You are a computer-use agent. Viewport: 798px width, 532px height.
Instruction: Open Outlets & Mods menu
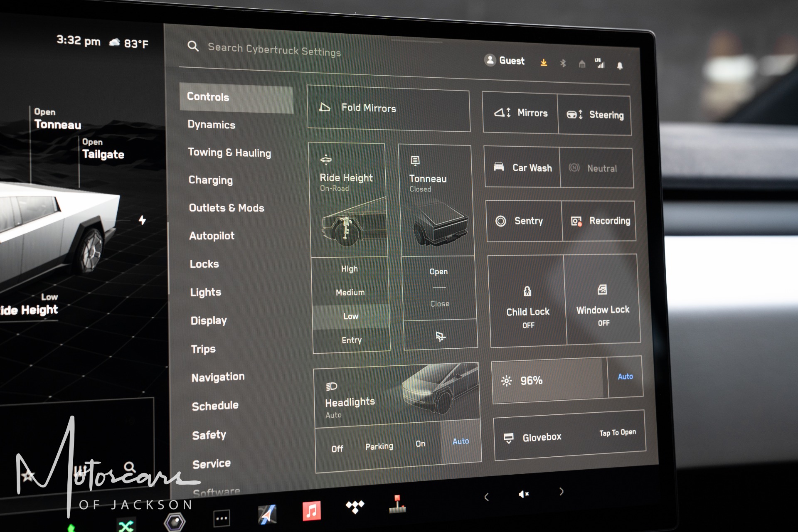227,208
